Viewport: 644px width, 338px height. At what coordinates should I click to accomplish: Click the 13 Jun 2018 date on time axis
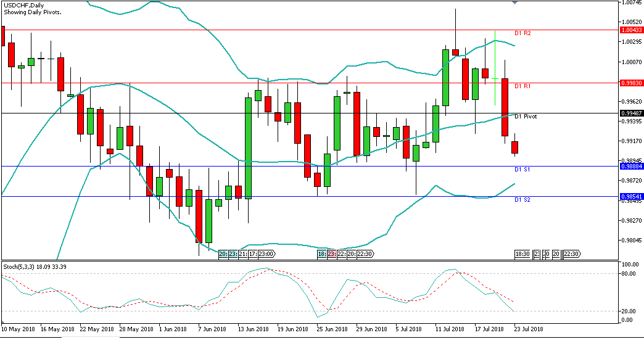(x=253, y=329)
